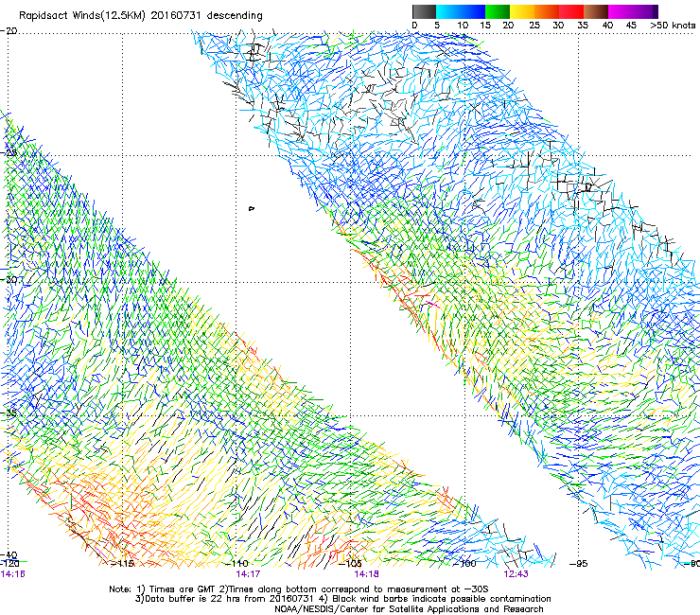
Task: Click legend tick label '25'
Action: click(x=534, y=26)
